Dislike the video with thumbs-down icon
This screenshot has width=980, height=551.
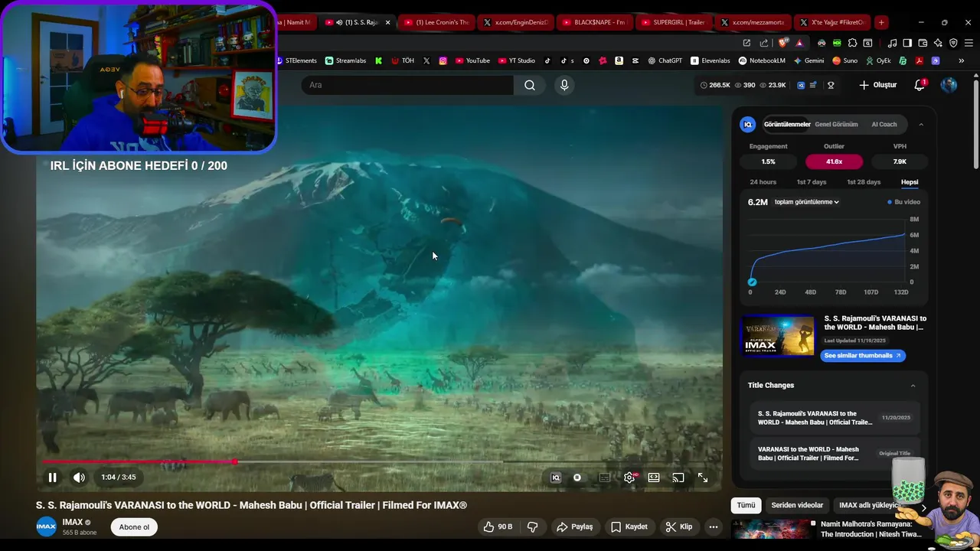click(533, 527)
